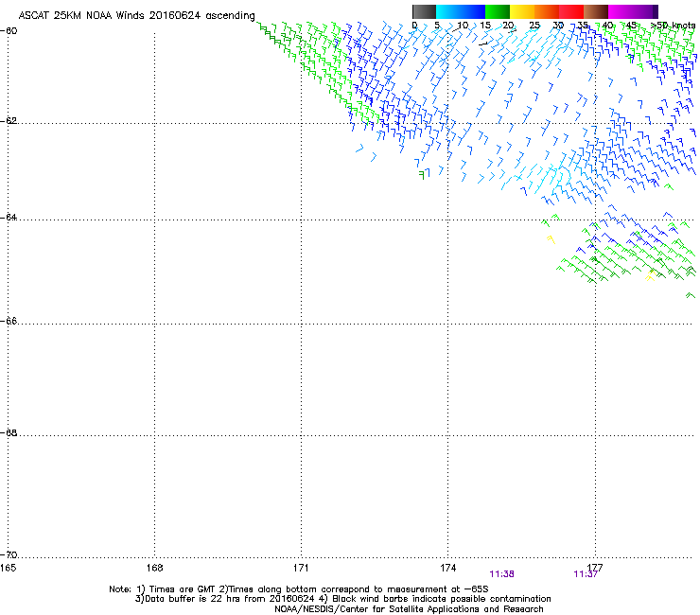
Task: Click the -68 latitude axis label
Action: point(9,432)
